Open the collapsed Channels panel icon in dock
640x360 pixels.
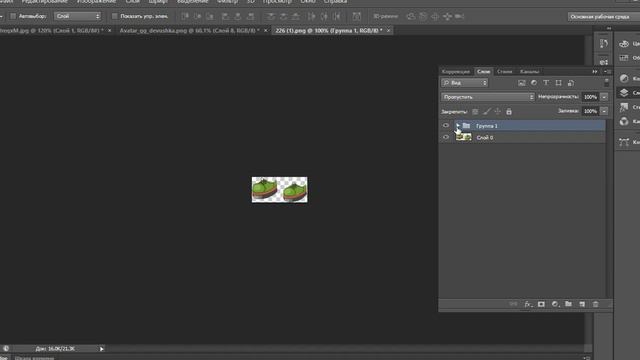624,121
